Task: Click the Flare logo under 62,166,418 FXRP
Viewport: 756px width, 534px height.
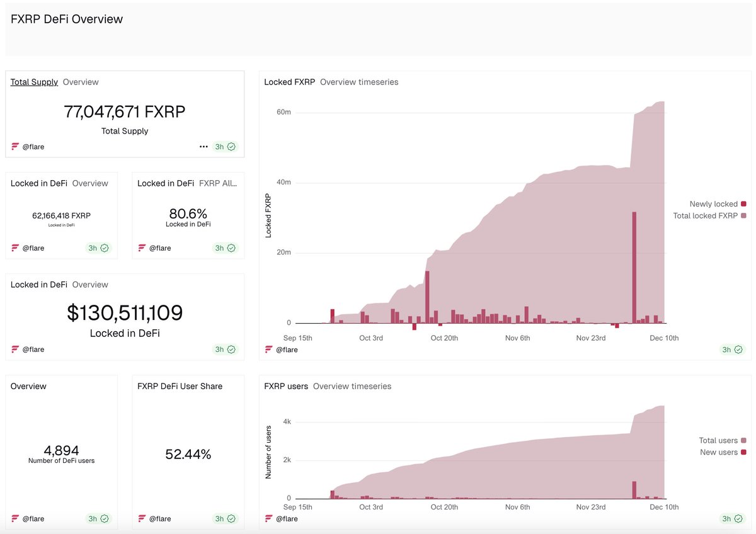Action: point(15,248)
